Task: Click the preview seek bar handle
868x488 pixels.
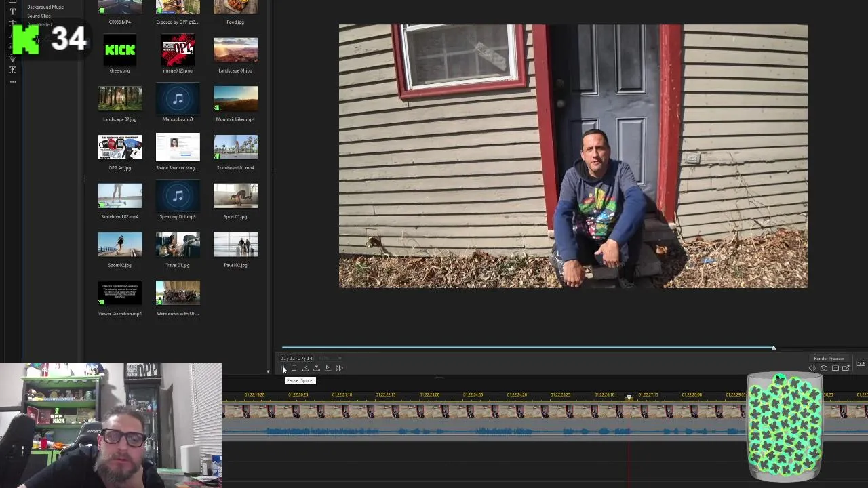Action: [x=773, y=348]
